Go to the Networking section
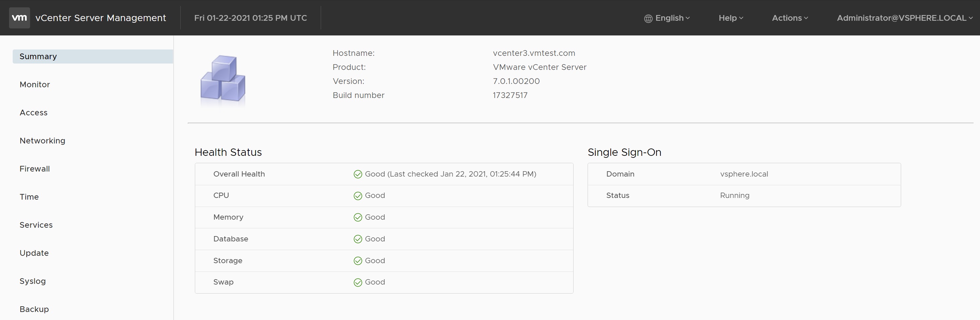This screenshot has width=980, height=320. pyautogui.click(x=42, y=141)
